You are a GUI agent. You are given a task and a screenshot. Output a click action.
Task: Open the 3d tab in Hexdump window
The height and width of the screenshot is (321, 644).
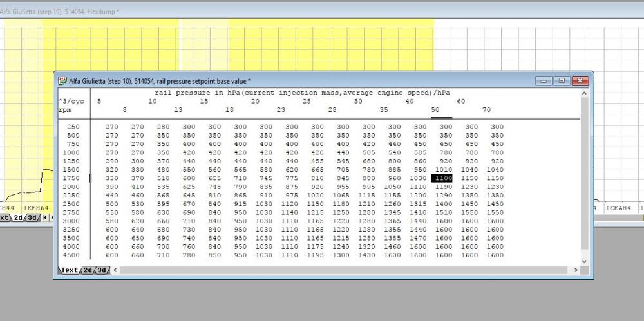tap(32, 218)
